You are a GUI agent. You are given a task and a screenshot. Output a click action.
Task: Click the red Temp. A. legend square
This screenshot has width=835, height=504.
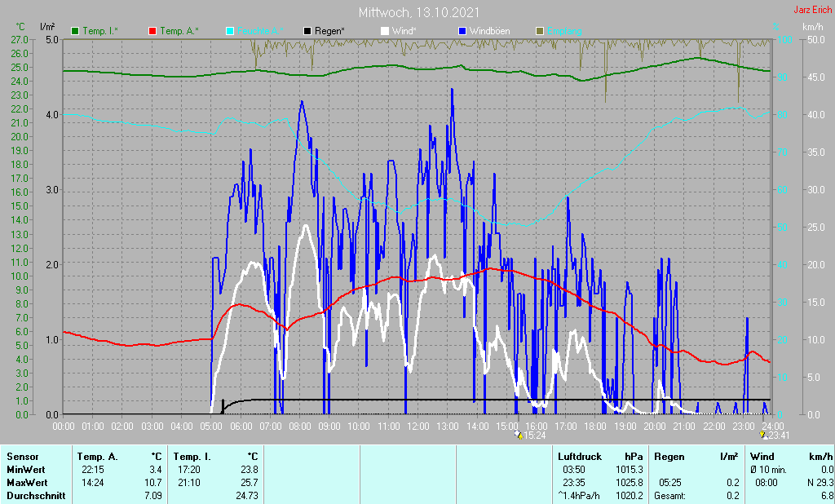pyautogui.click(x=152, y=31)
